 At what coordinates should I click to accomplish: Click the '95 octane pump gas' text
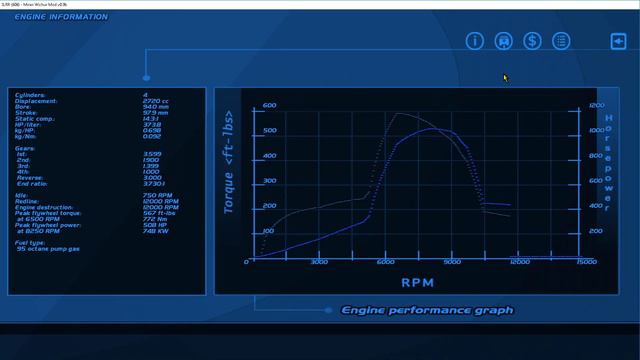[x=48, y=249]
